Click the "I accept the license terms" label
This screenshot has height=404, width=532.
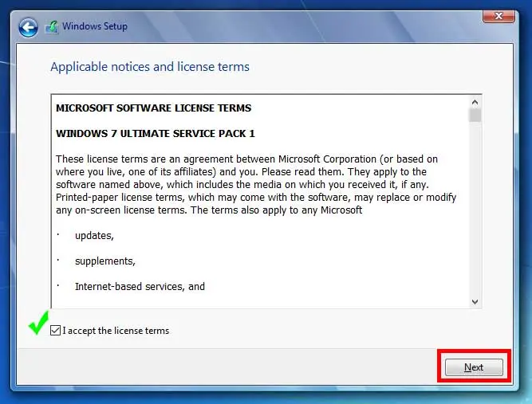point(116,331)
